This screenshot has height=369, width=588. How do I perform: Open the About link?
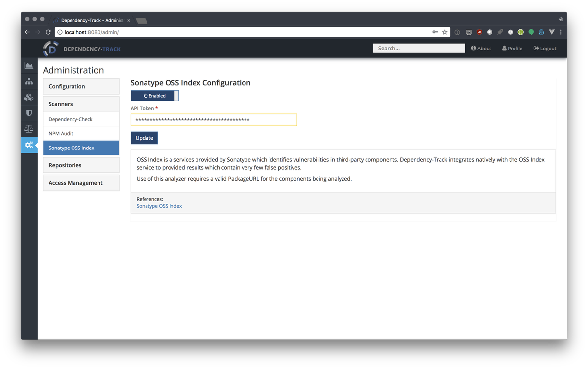[x=481, y=49]
